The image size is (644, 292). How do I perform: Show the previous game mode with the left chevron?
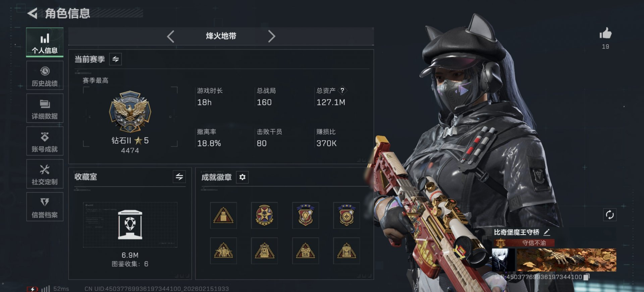(x=170, y=36)
